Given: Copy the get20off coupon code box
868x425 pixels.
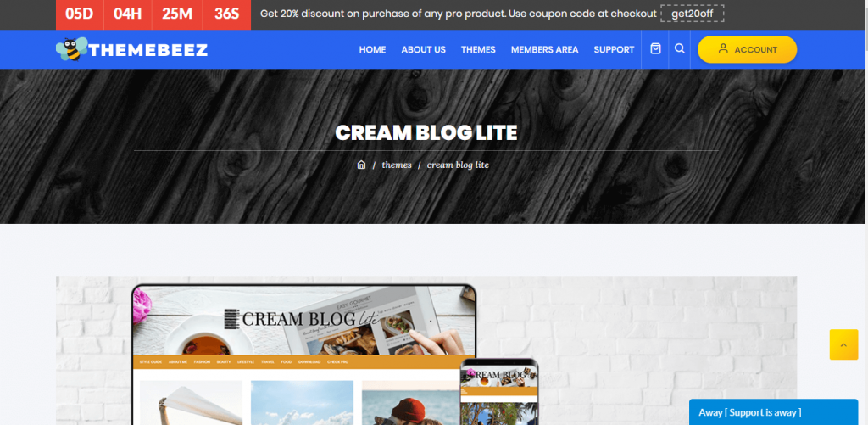Looking at the screenshot, I should (692, 14).
